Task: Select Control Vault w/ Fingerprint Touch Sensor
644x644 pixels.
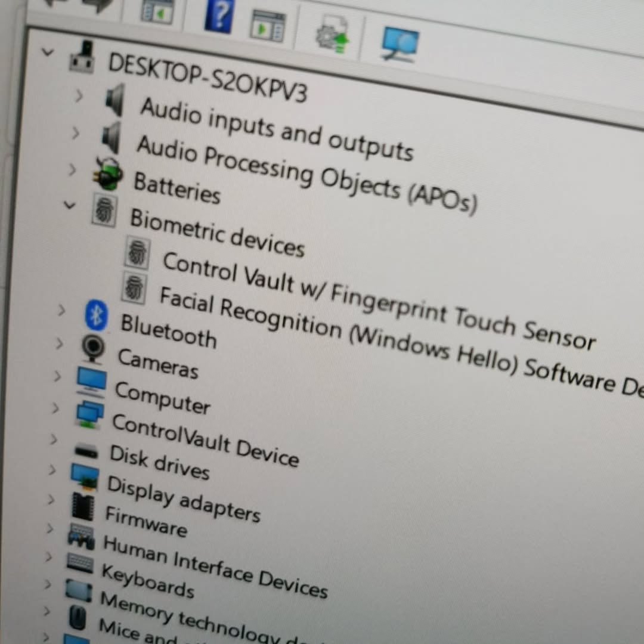Action: tap(378, 301)
